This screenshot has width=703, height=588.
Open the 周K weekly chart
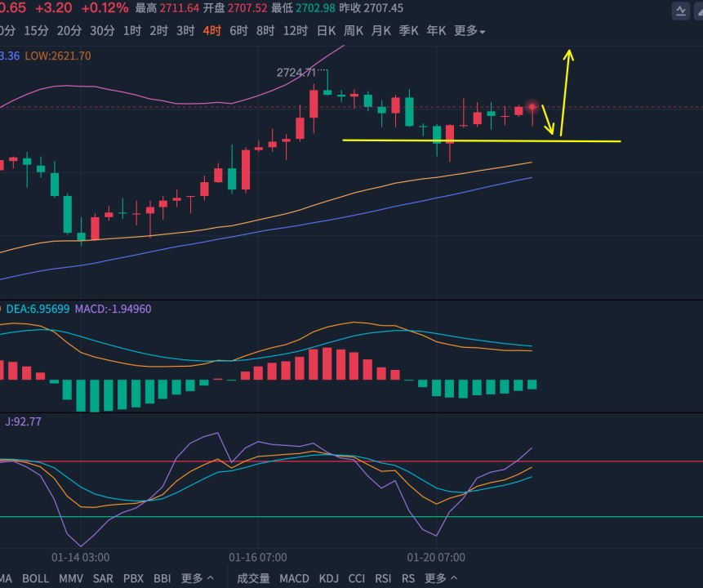[x=354, y=31]
